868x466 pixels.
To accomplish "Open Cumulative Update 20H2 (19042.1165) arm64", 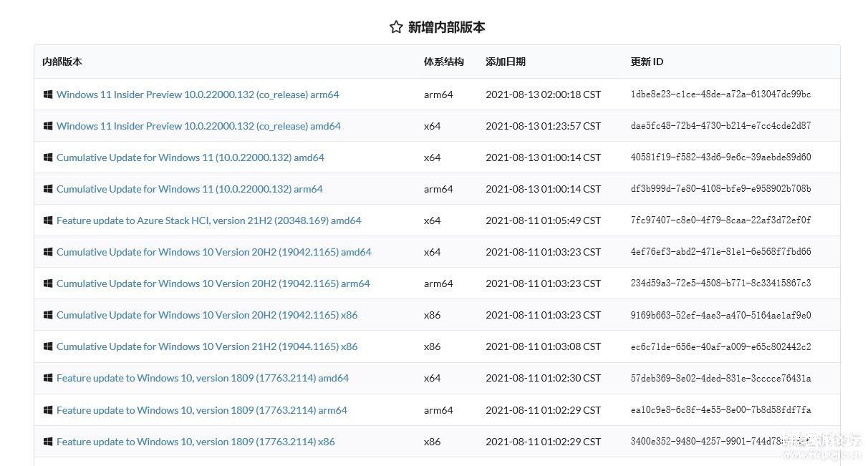I will (x=213, y=283).
